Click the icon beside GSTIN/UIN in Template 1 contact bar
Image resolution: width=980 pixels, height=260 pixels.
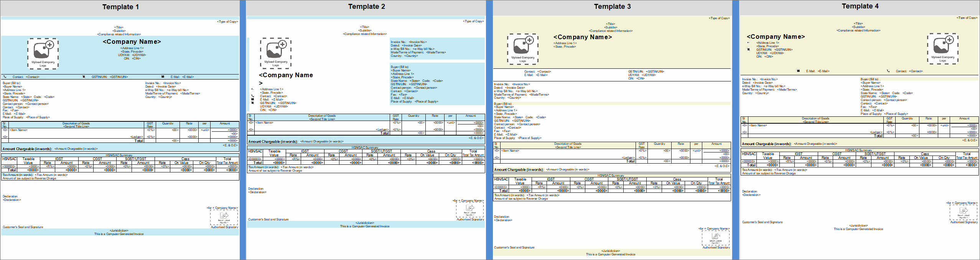click(x=84, y=77)
